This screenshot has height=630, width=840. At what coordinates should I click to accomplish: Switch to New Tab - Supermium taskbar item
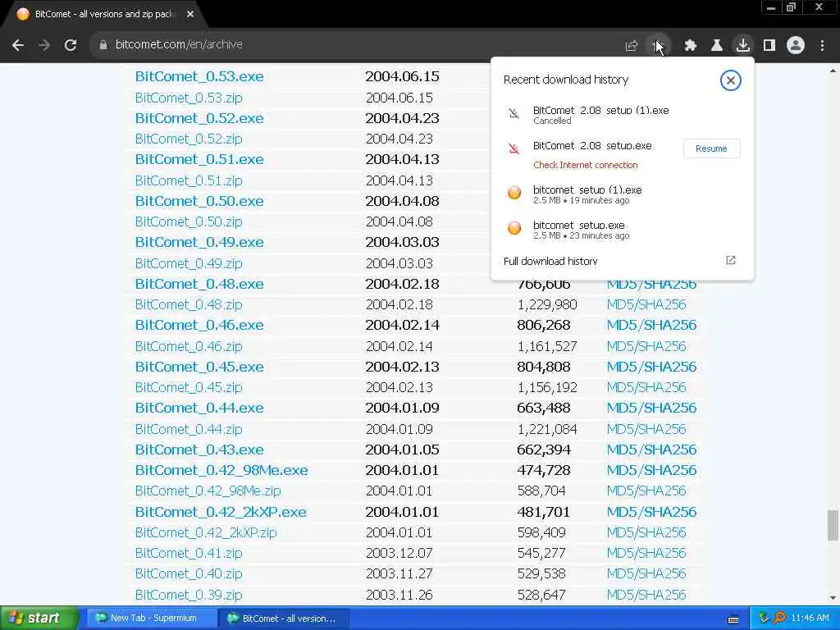coord(152,619)
